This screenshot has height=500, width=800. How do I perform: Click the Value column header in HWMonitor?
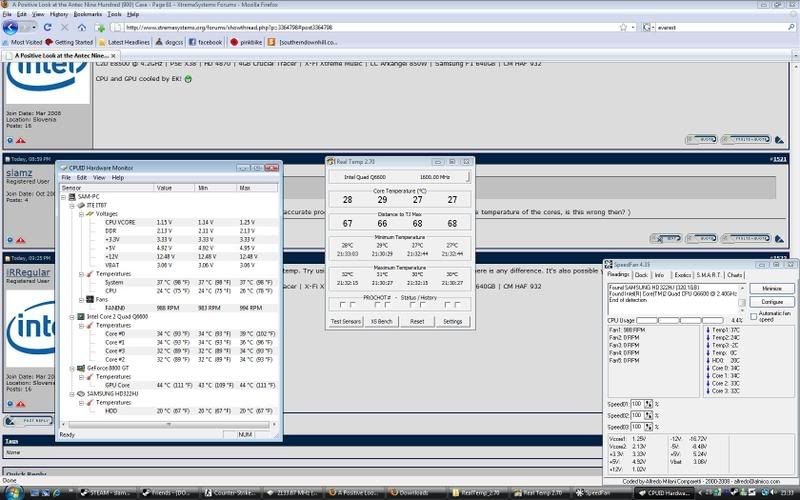coord(174,188)
